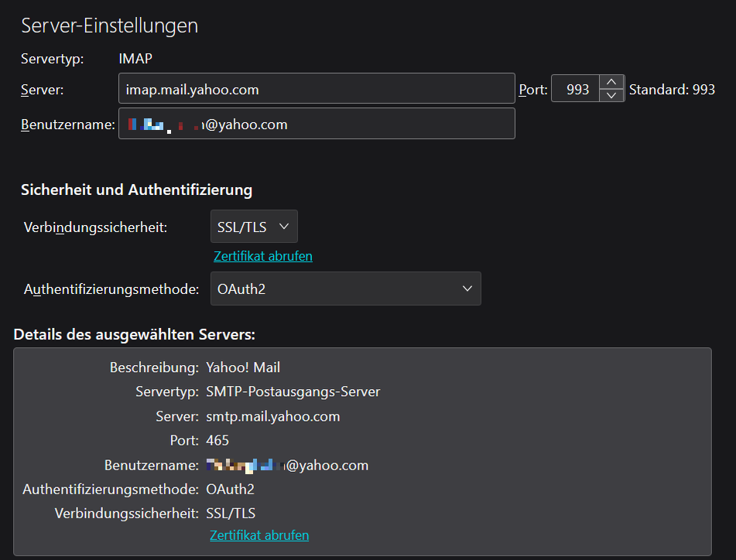Decrease the port number with the down arrow

click(611, 95)
